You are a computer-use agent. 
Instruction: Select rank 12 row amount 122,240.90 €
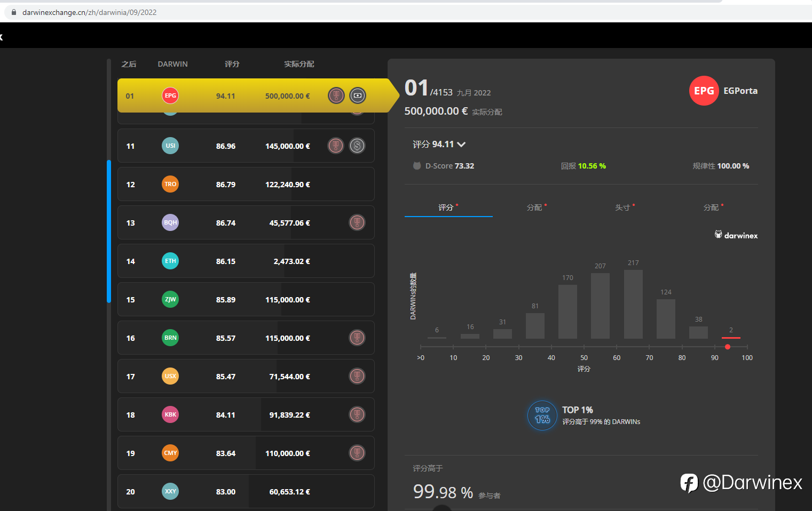[x=288, y=185]
